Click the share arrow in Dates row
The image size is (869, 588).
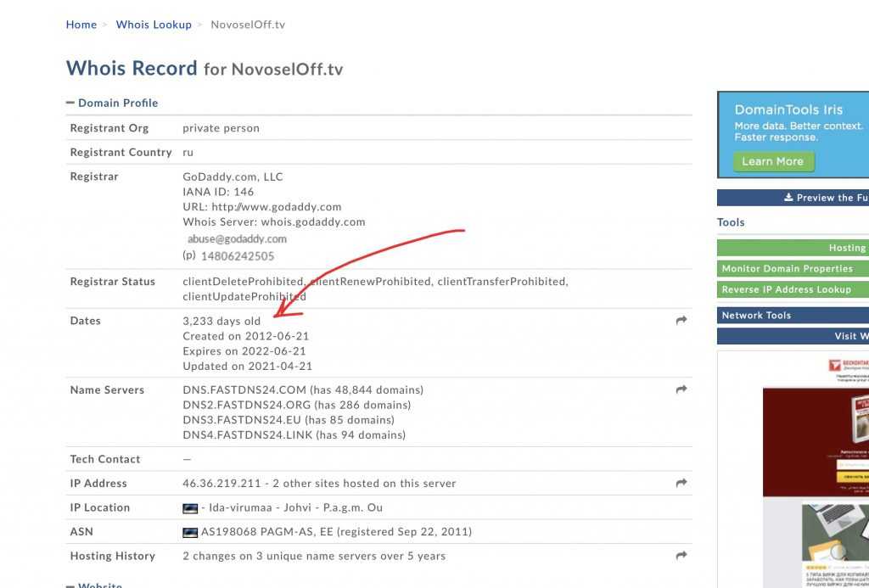(681, 321)
